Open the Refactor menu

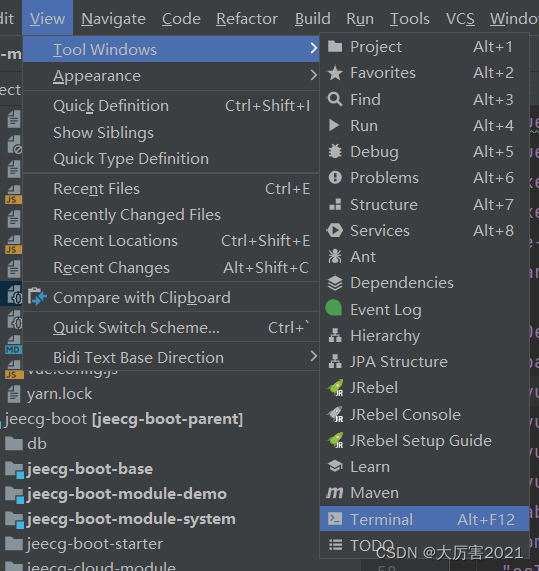click(x=247, y=19)
